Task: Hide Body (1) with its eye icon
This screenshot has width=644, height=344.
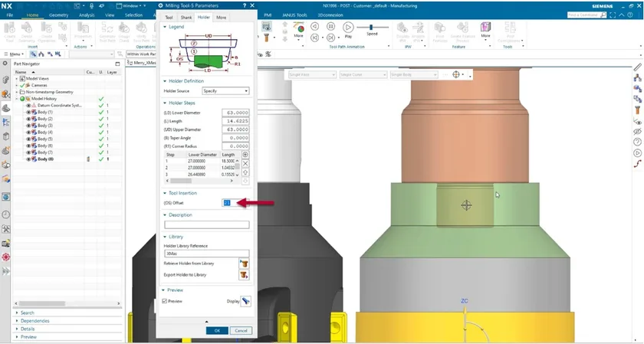Action: click(x=28, y=112)
